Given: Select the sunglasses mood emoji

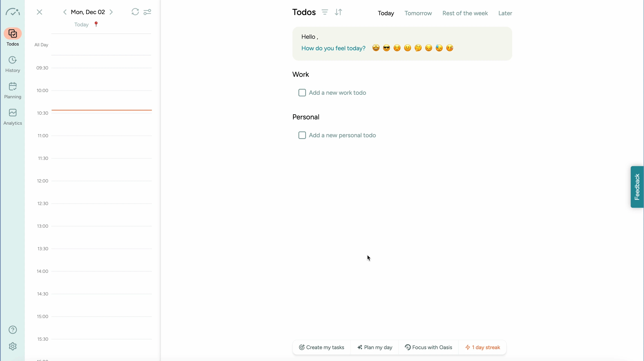Looking at the screenshot, I should tap(386, 48).
